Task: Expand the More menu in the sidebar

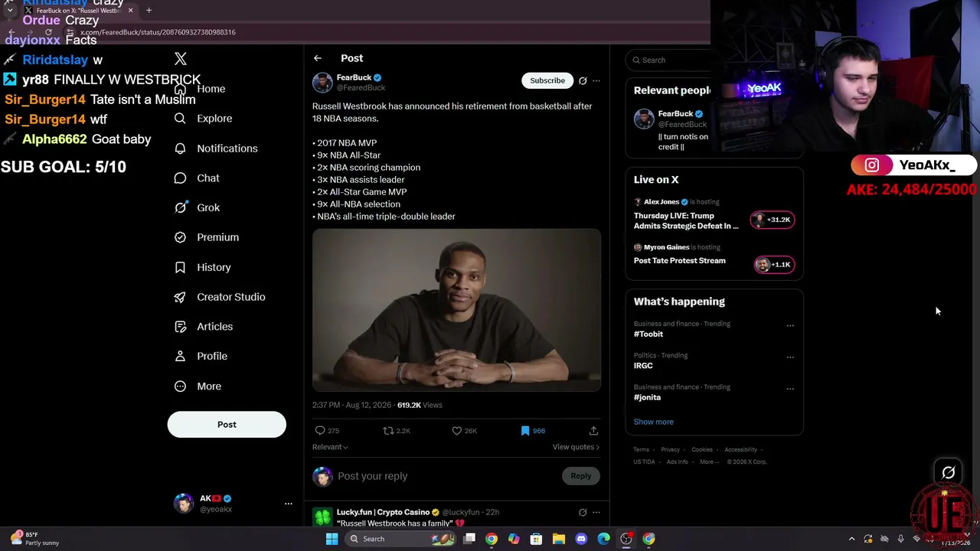Action: (x=198, y=386)
